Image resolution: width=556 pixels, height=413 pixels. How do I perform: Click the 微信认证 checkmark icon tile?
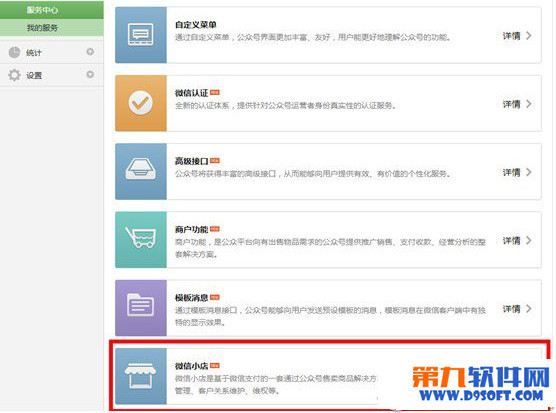click(141, 103)
